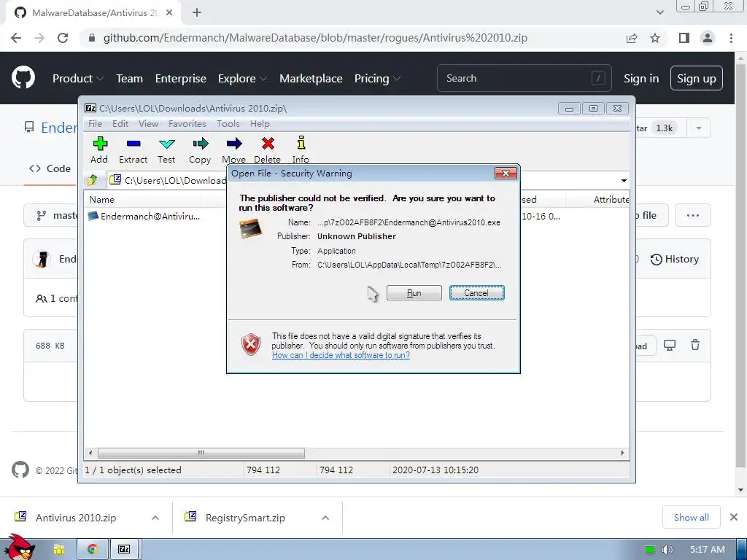Click the volume speaker tray icon

tap(667, 550)
